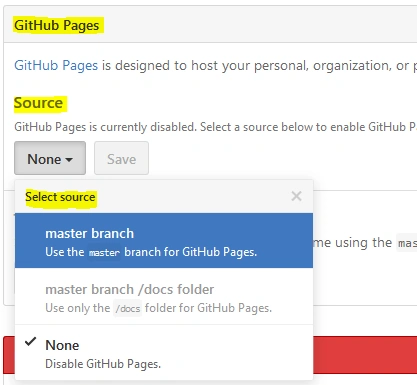Click the highlighted GitHub Pages heading

click(x=57, y=26)
